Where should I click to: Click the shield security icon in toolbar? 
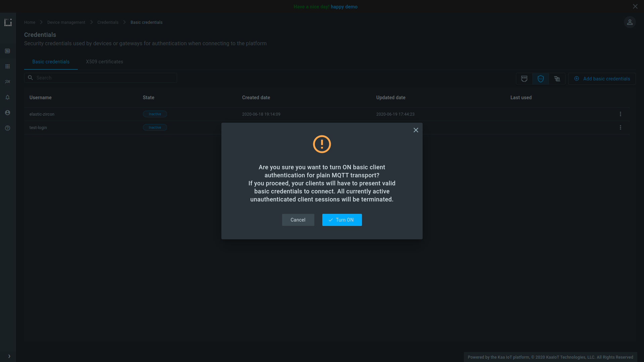[x=540, y=79]
